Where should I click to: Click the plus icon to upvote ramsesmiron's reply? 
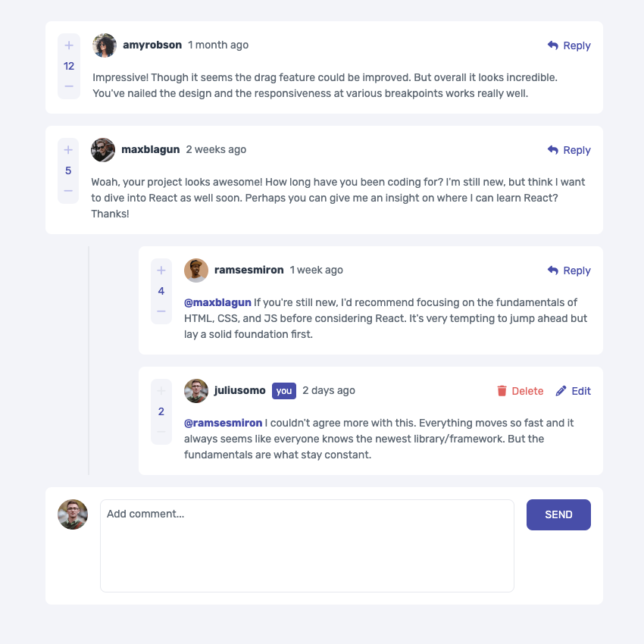pos(161,270)
